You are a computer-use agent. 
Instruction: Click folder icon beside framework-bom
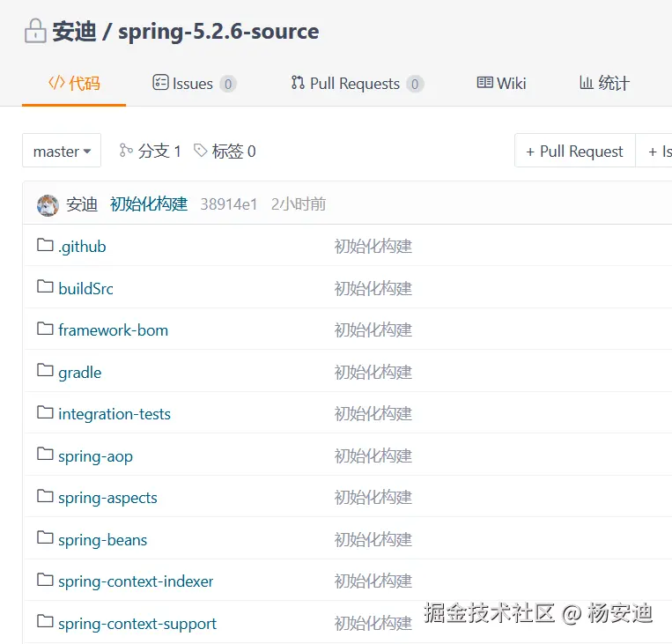tap(45, 329)
